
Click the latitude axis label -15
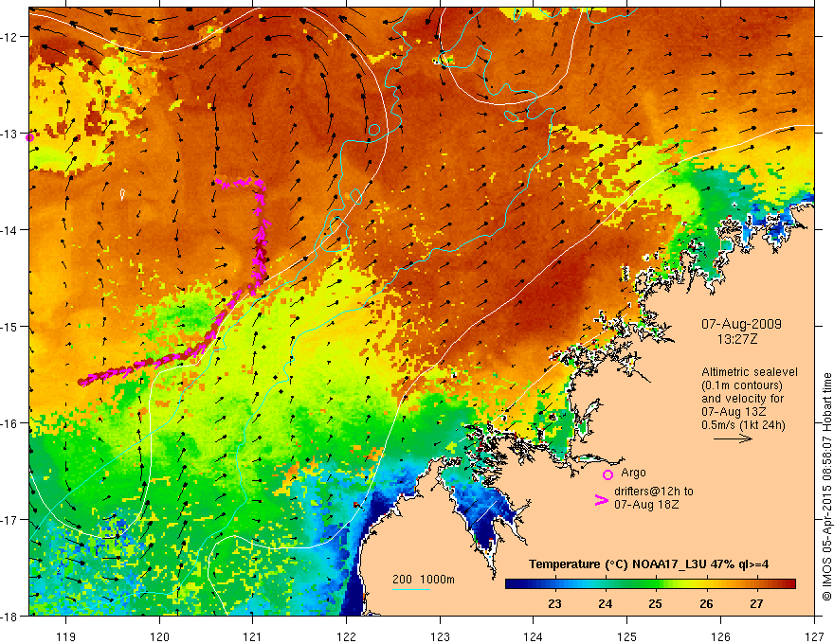click(x=10, y=326)
